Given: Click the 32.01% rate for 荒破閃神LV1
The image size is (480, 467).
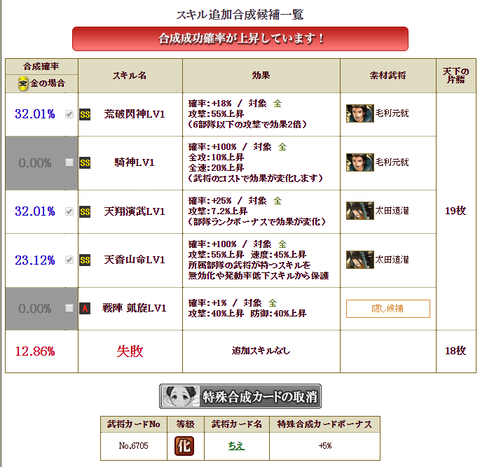Looking at the screenshot, I should pyautogui.click(x=35, y=114).
